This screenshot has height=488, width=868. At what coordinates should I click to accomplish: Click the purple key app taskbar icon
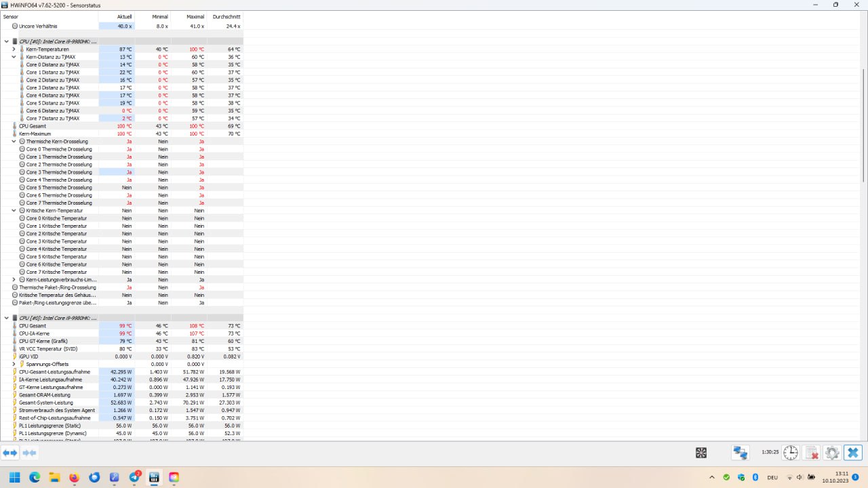pos(114,477)
